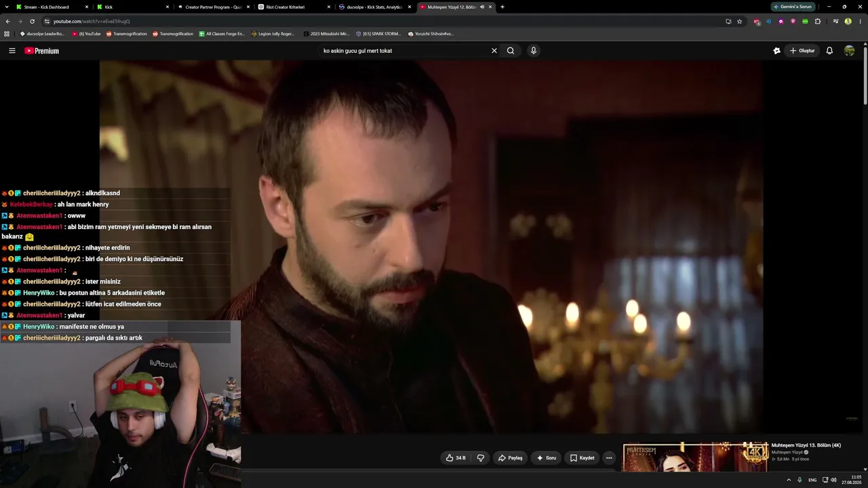Open the taskbar clock showing 11:05
Image resolution: width=868 pixels, height=488 pixels.
(852, 480)
